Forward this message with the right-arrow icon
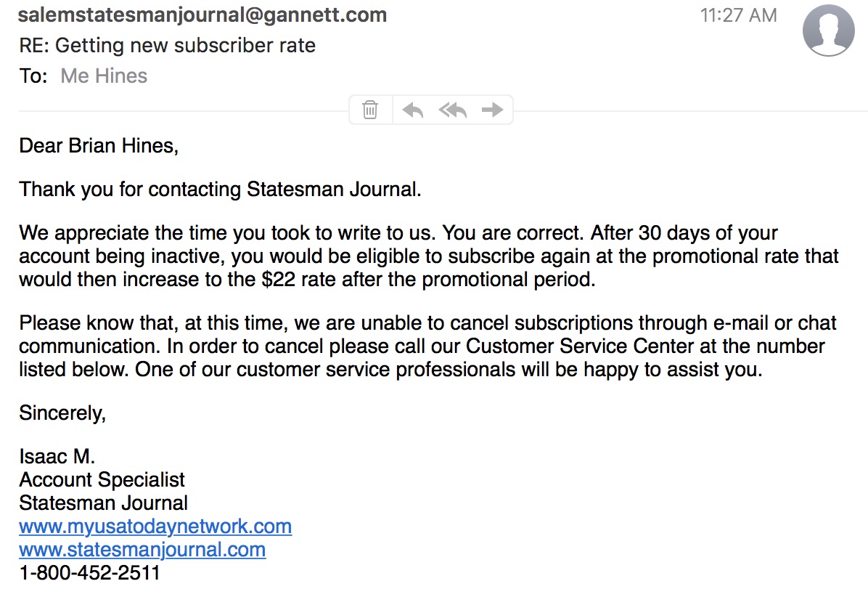 pyautogui.click(x=493, y=110)
